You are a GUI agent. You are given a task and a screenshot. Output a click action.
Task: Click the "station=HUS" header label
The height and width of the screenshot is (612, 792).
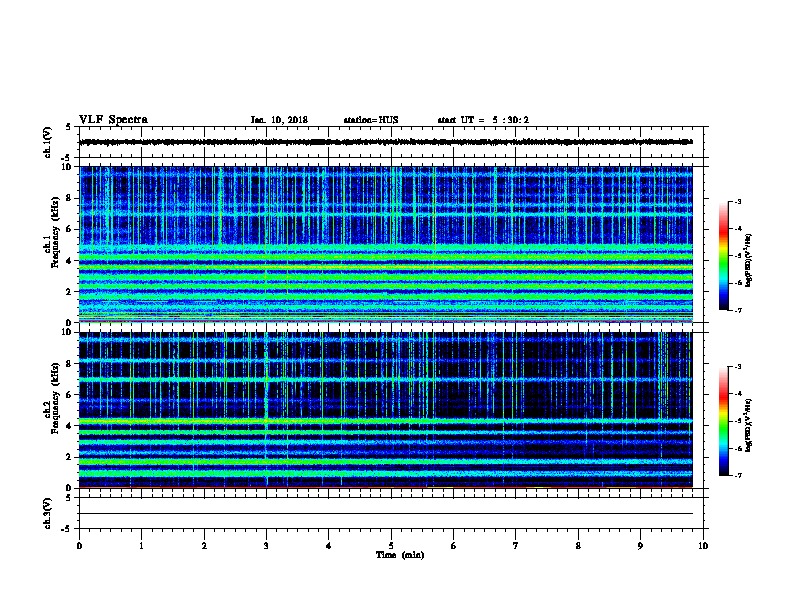point(371,120)
